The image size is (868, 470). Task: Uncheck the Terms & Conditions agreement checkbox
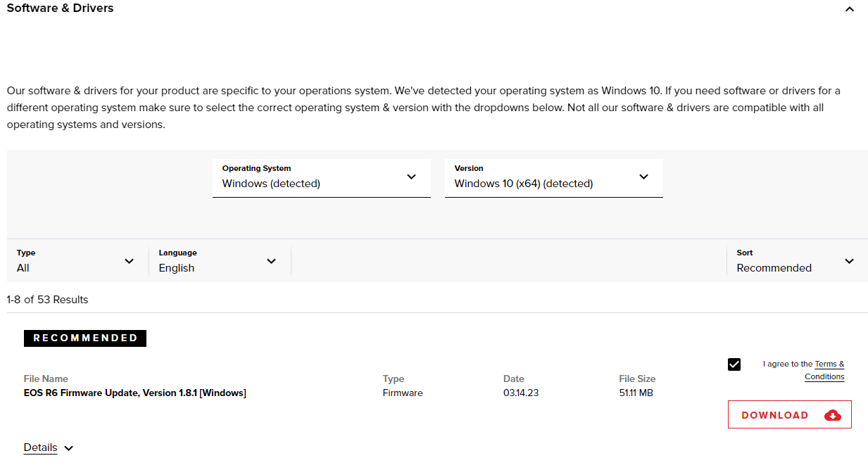pyautogui.click(x=734, y=364)
